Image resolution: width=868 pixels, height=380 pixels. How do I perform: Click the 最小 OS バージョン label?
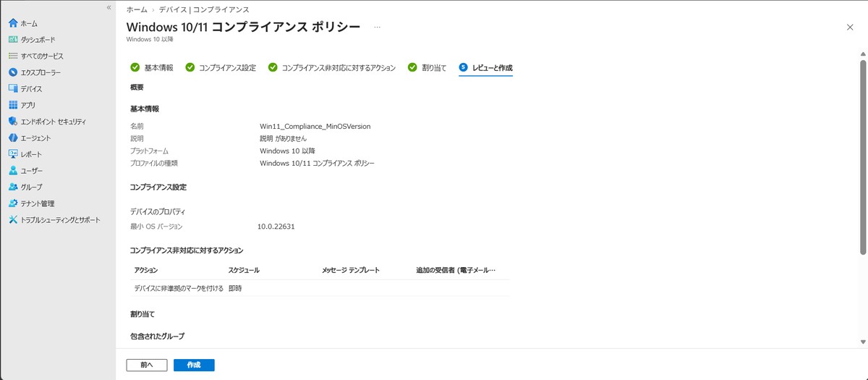click(x=156, y=227)
